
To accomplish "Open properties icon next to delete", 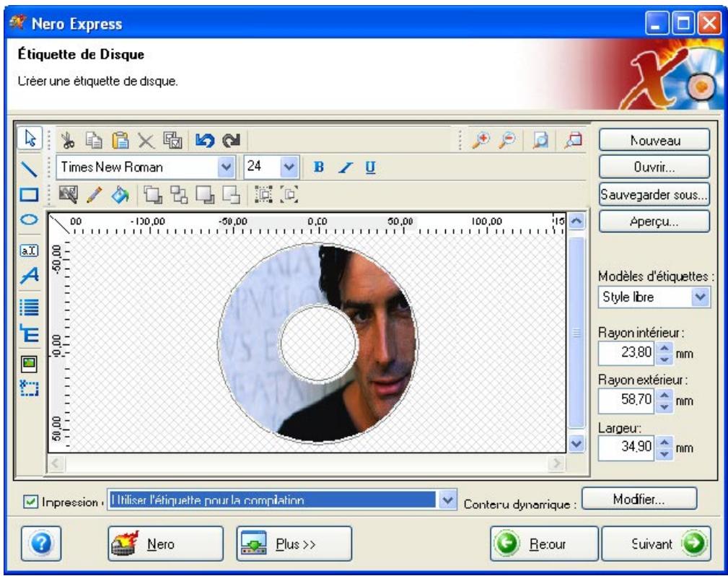I will (172, 140).
